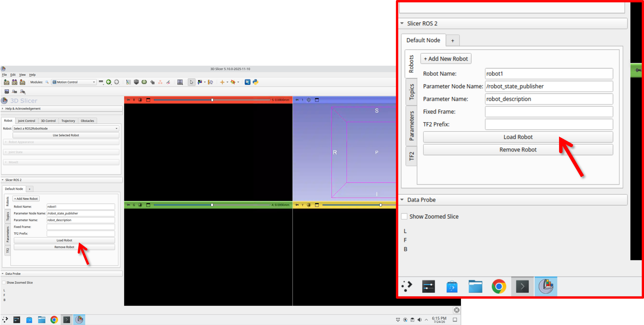Click + Add New Robot in main window

(26, 199)
